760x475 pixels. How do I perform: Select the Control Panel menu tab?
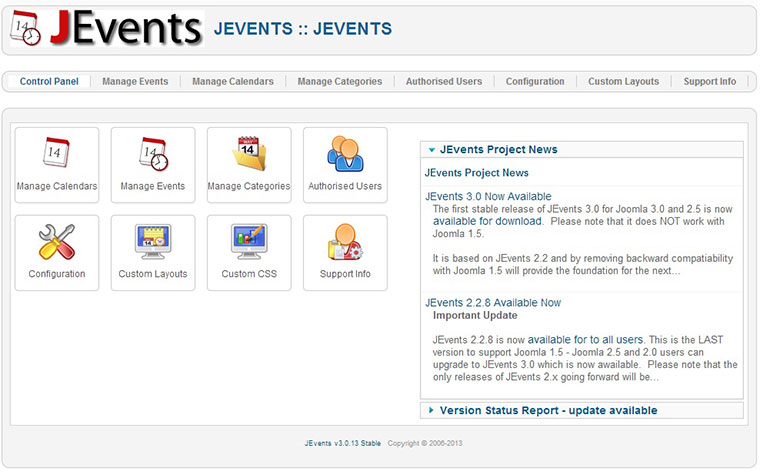coord(49,81)
